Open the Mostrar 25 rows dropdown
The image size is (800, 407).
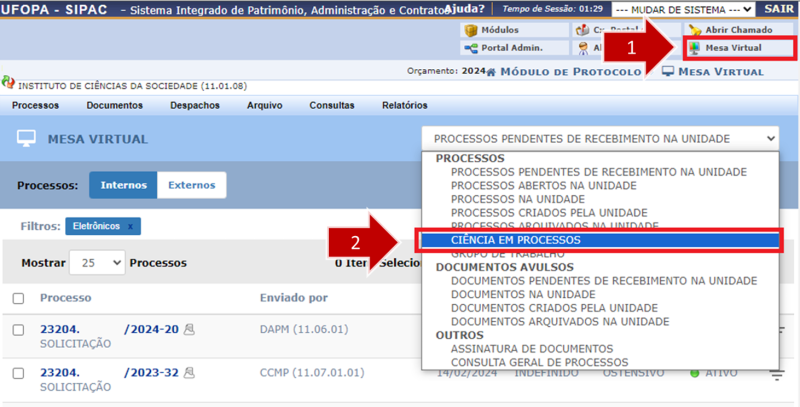(97, 263)
